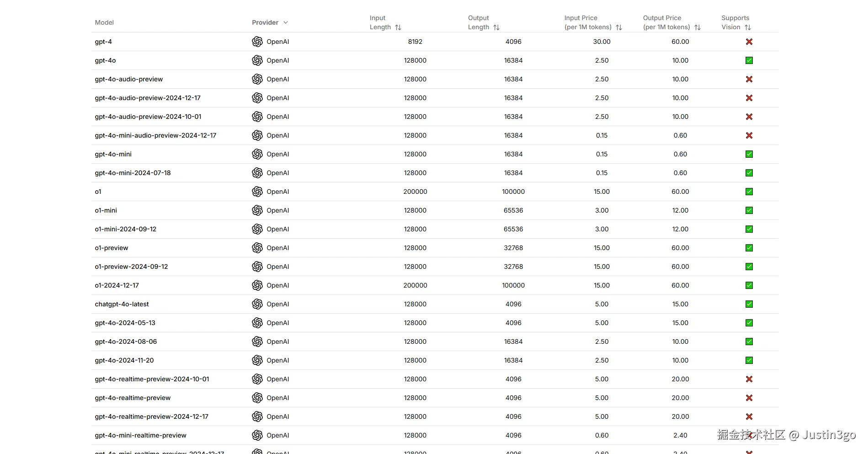Click the red vision cross for gpt-4
The width and height of the screenshot is (868, 454).
point(749,42)
